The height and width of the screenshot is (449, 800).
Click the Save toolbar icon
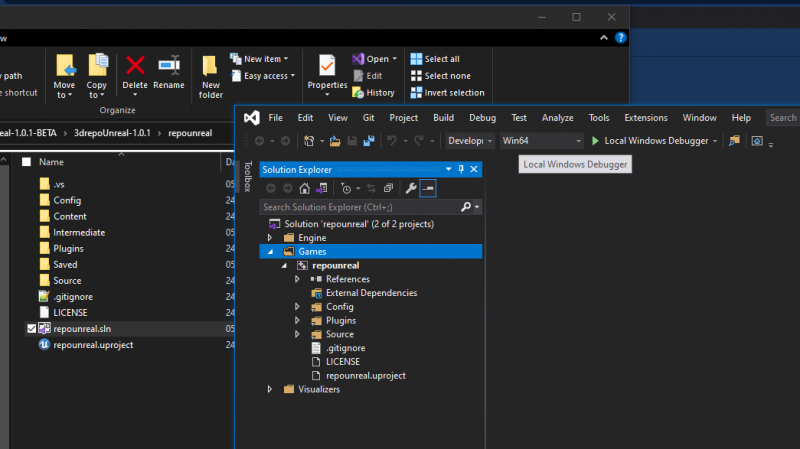[x=352, y=141]
